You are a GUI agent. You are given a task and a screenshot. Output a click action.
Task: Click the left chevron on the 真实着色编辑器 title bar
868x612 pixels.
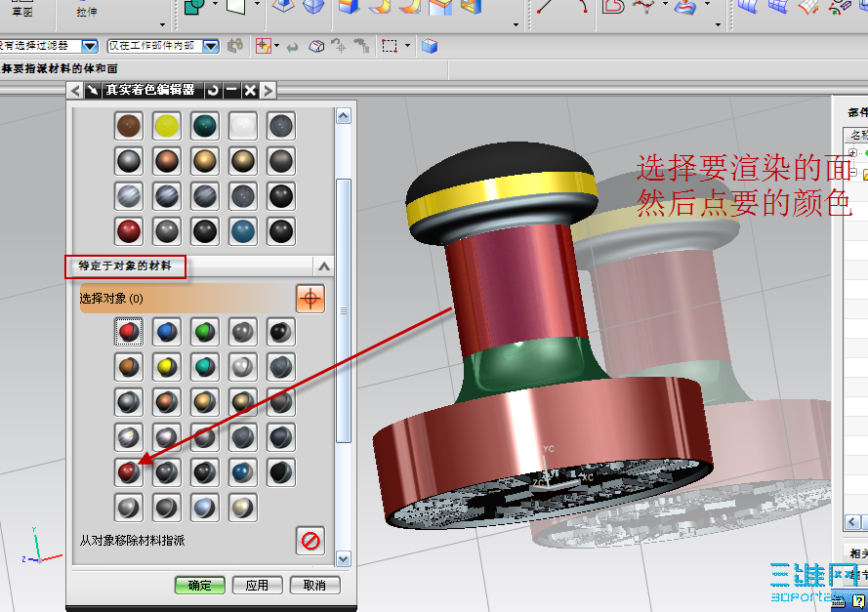tap(76, 90)
